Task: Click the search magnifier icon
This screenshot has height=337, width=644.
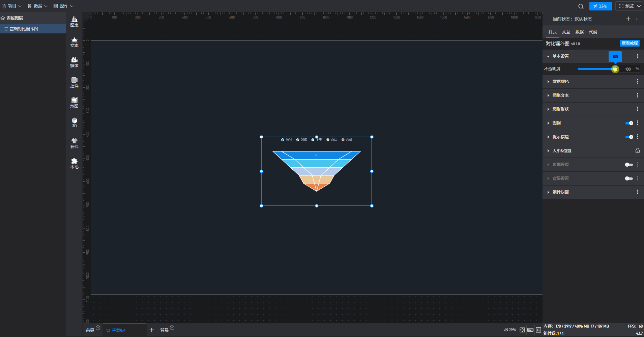Action: 581,6
